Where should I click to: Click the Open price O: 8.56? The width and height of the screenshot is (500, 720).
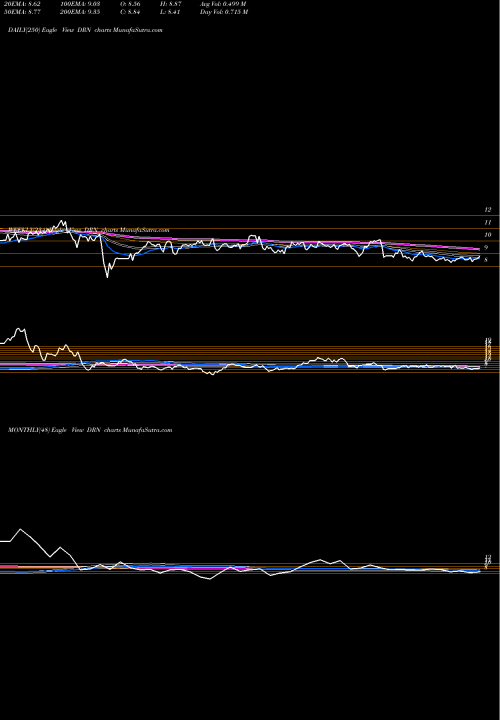click(x=130, y=4)
